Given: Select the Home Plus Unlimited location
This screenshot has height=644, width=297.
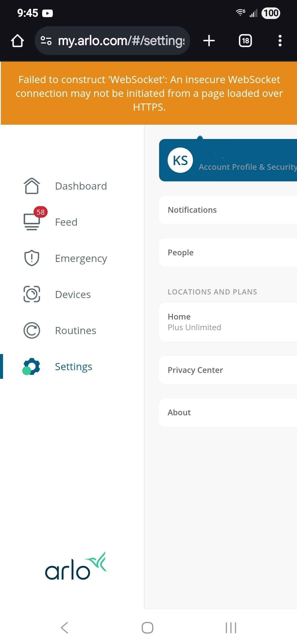Looking at the screenshot, I should pos(228,322).
